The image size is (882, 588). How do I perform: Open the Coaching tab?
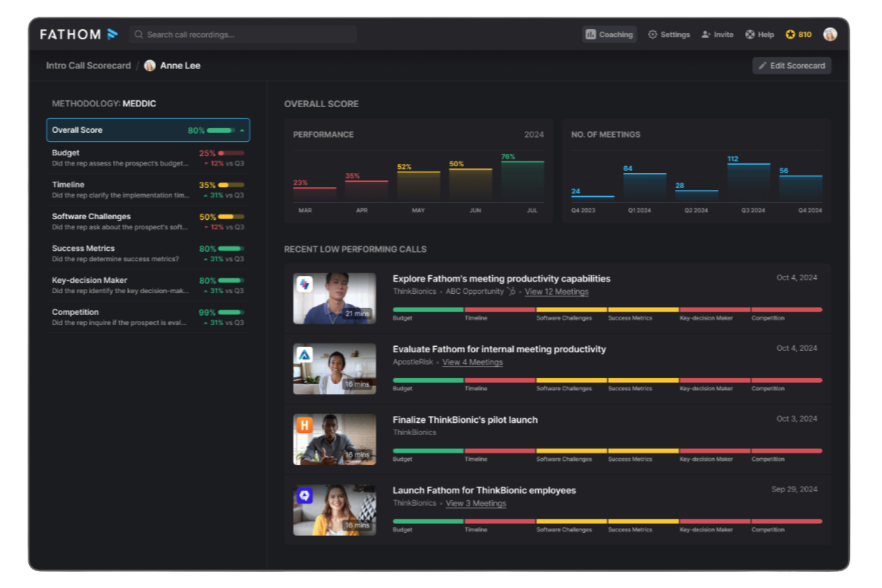[609, 35]
